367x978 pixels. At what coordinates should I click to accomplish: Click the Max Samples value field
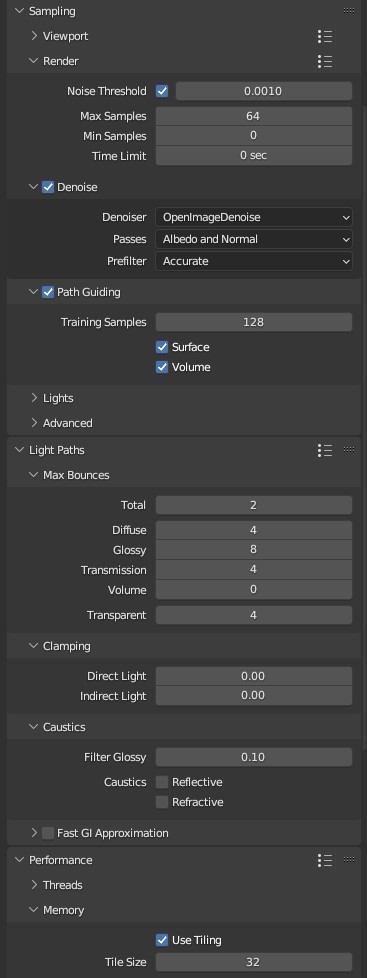[253, 116]
